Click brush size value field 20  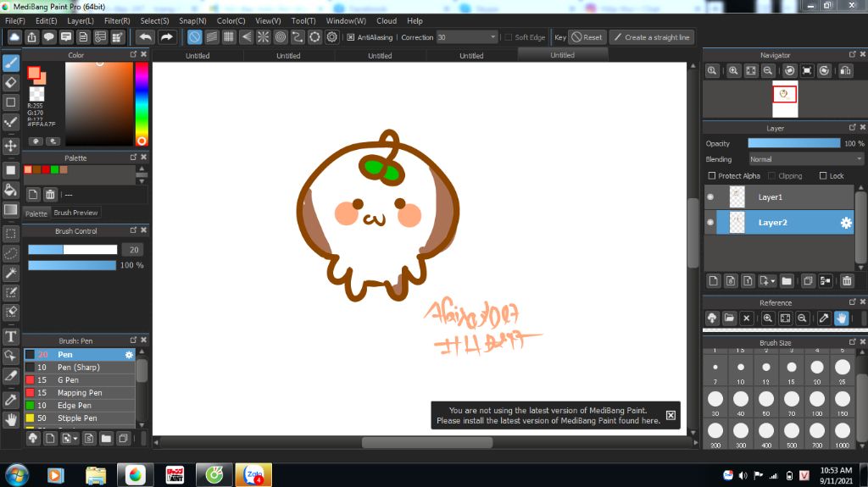pos(133,250)
